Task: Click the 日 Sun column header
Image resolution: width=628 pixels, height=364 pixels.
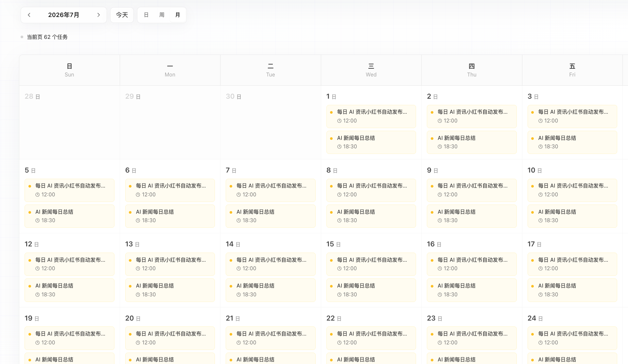Action: click(x=69, y=70)
